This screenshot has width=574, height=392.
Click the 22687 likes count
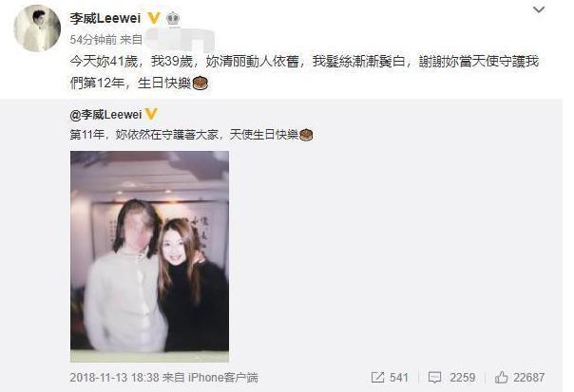(x=529, y=378)
